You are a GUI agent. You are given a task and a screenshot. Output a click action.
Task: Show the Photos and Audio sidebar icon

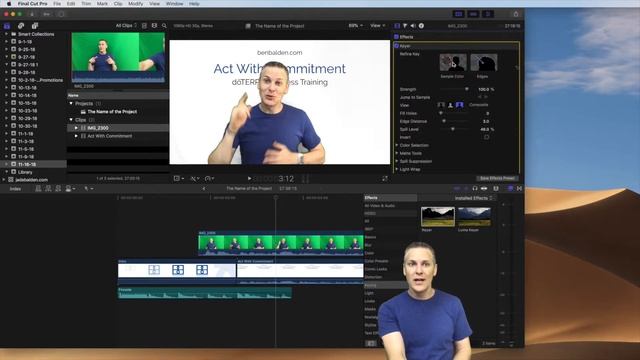(x=21, y=26)
